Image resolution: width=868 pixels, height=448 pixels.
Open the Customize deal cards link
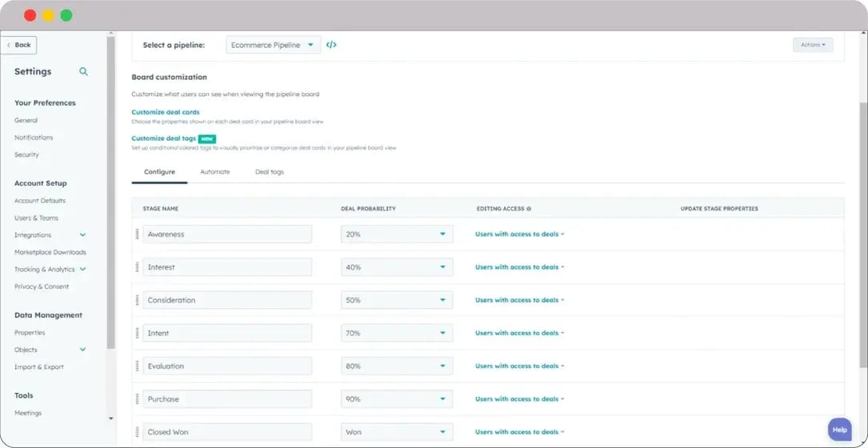[x=166, y=112]
